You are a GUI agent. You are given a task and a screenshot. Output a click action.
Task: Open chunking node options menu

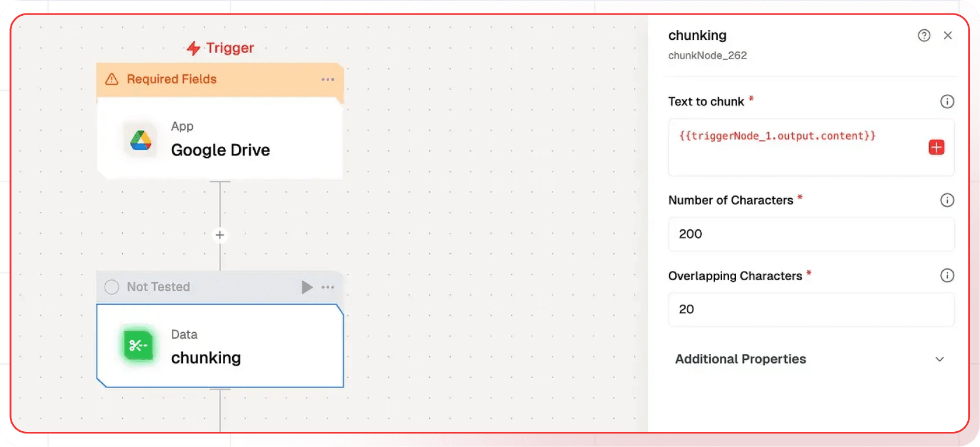[327, 287]
